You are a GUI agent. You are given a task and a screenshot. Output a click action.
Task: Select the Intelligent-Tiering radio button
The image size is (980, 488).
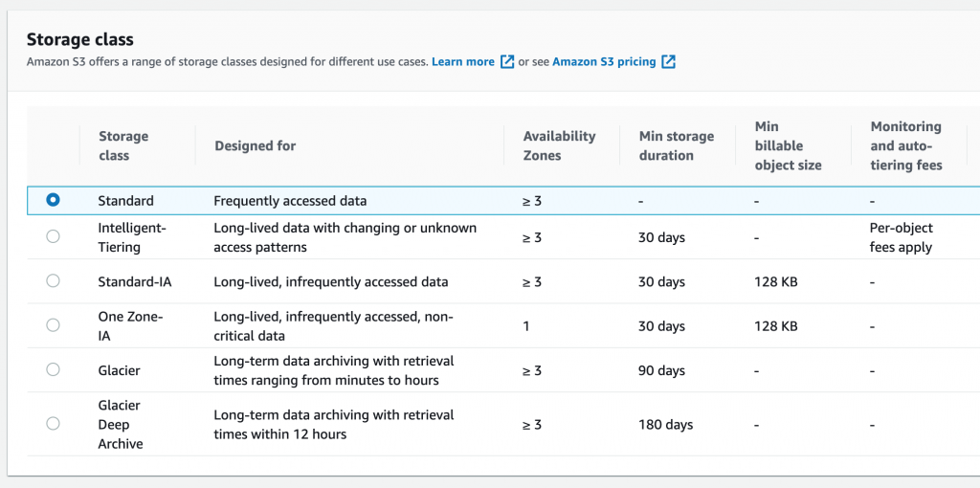tap(54, 236)
